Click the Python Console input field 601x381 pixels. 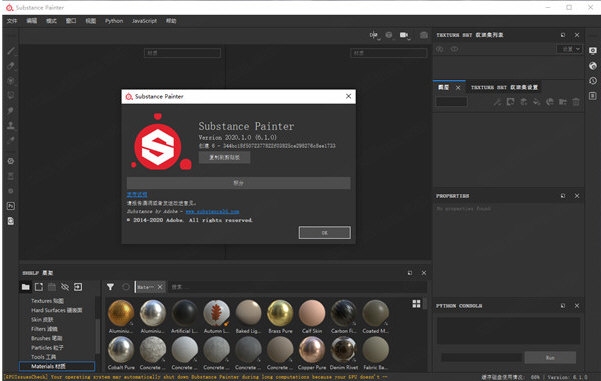tap(481, 357)
